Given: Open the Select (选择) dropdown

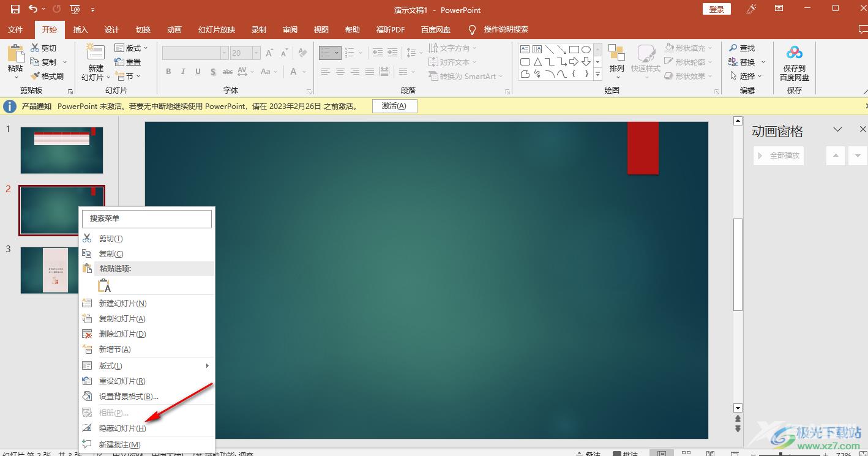Looking at the screenshot, I should pyautogui.click(x=746, y=76).
